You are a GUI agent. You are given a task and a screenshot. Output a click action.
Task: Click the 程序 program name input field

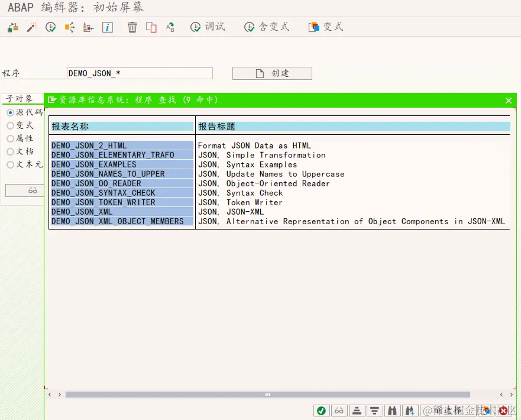click(140, 73)
